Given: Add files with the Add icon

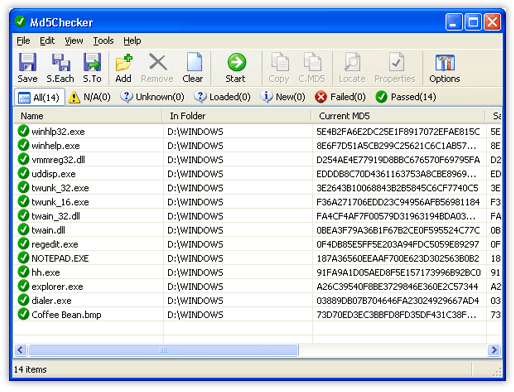Looking at the screenshot, I should pos(124,62).
